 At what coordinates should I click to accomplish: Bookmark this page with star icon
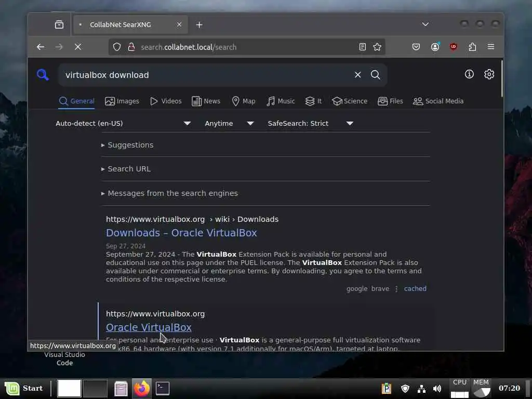tap(377, 47)
